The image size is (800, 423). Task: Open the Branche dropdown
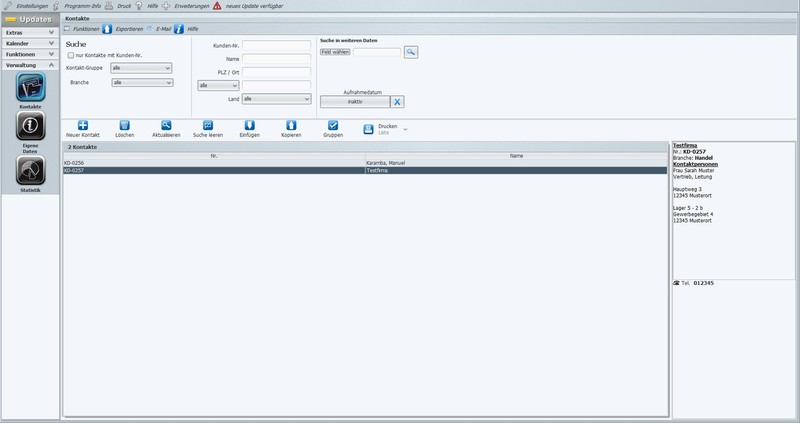pos(142,83)
